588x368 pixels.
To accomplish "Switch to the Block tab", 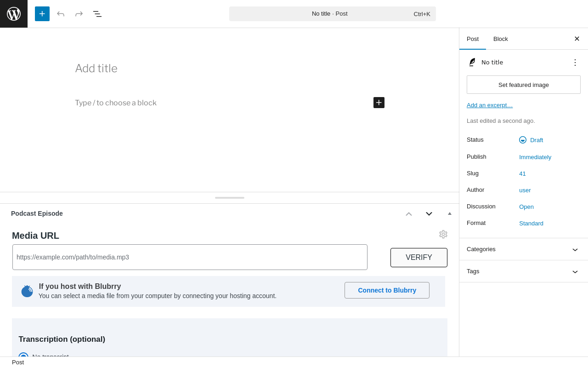I will [x=501, y=39].
